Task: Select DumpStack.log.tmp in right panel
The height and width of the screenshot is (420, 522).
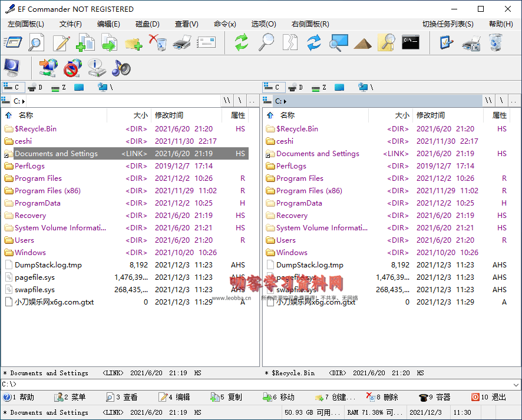Action: pyautogui.click(x=388, y=265)
